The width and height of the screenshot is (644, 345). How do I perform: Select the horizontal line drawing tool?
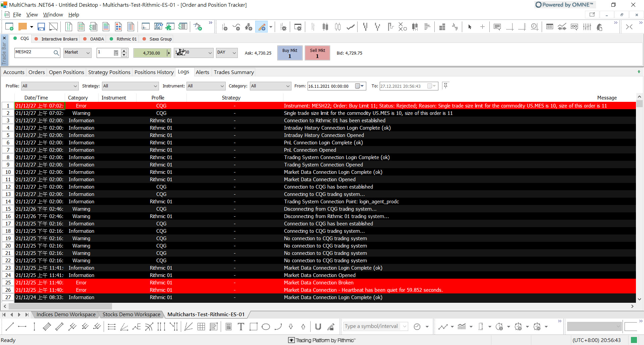[22, 327]
